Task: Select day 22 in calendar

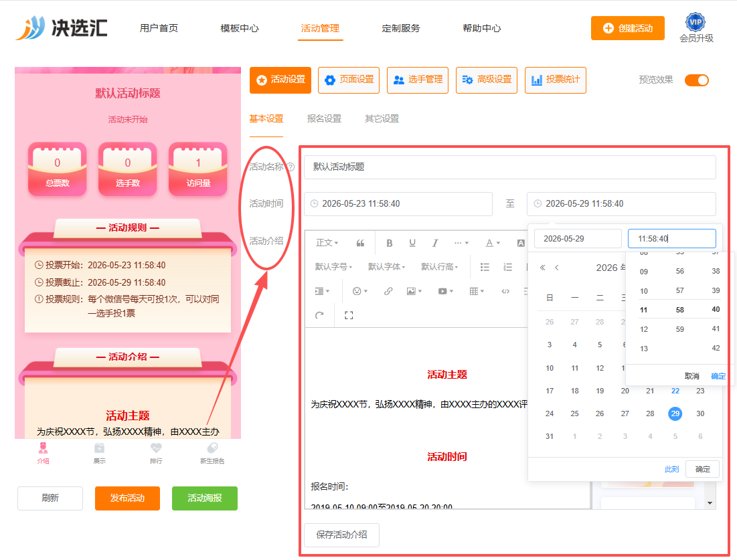Action: coord(675,391)
